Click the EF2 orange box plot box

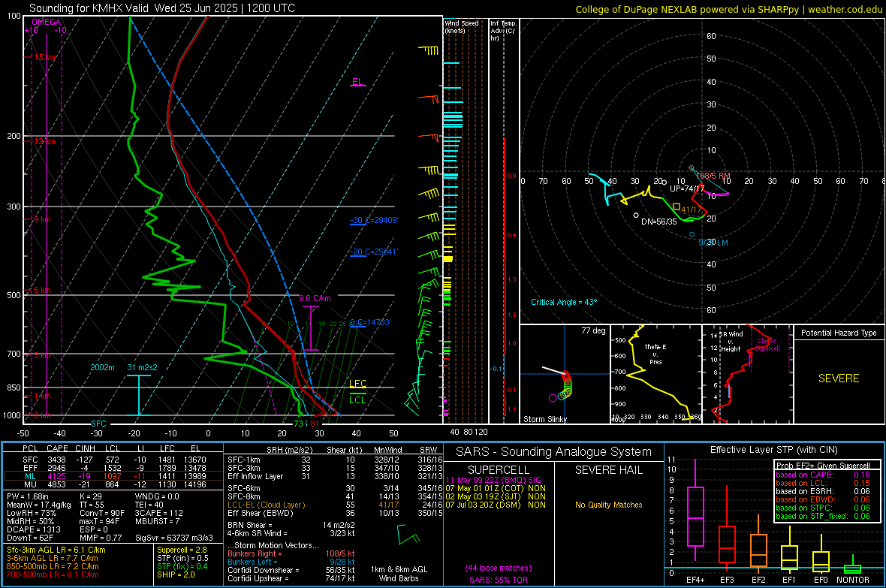pos(759,550)
